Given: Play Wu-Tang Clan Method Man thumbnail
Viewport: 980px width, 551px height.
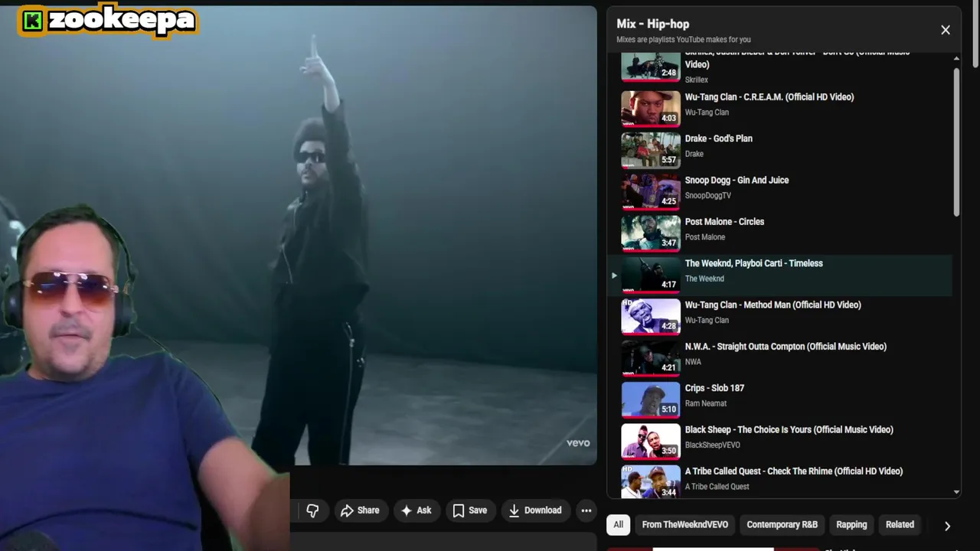Looking at the screenshot, I should click(x=650, y=316).
